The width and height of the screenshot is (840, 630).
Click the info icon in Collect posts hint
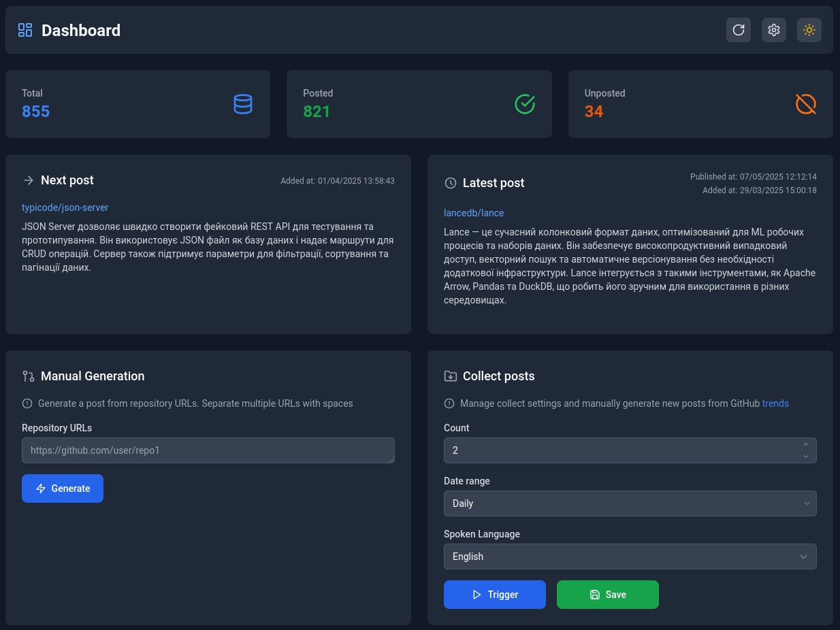(x=449, y=403)
